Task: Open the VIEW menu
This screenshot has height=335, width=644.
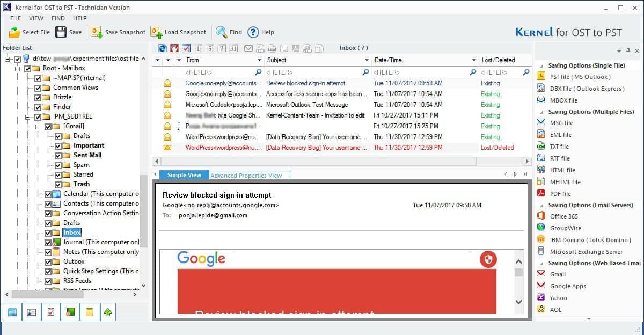Action: [x=36, y=18]
